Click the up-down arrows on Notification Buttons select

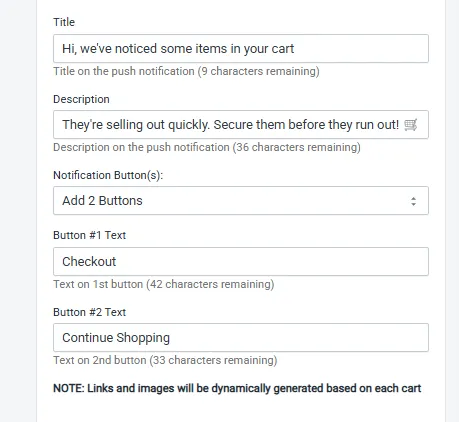click(413, 201)
